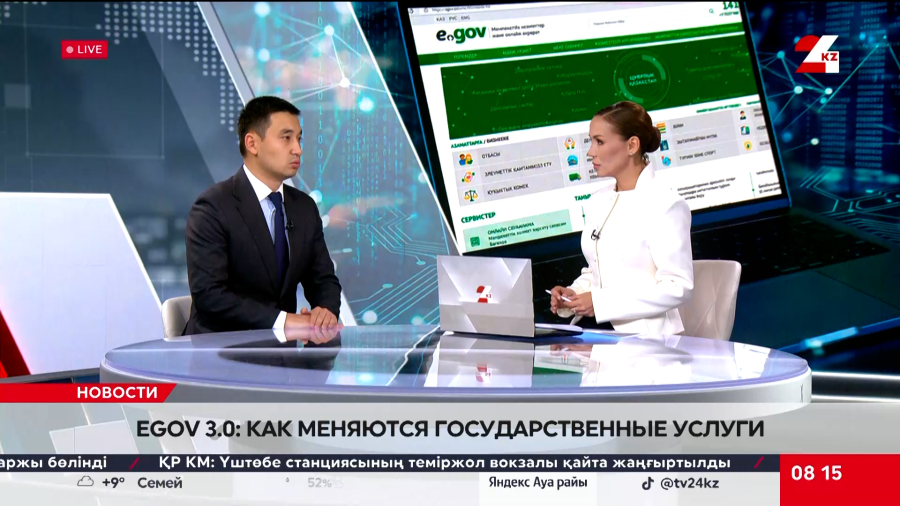Select the КАЗ language link on eGov
Image resolution: width=900 pixels, height=506 pixels.
(440, 19)
